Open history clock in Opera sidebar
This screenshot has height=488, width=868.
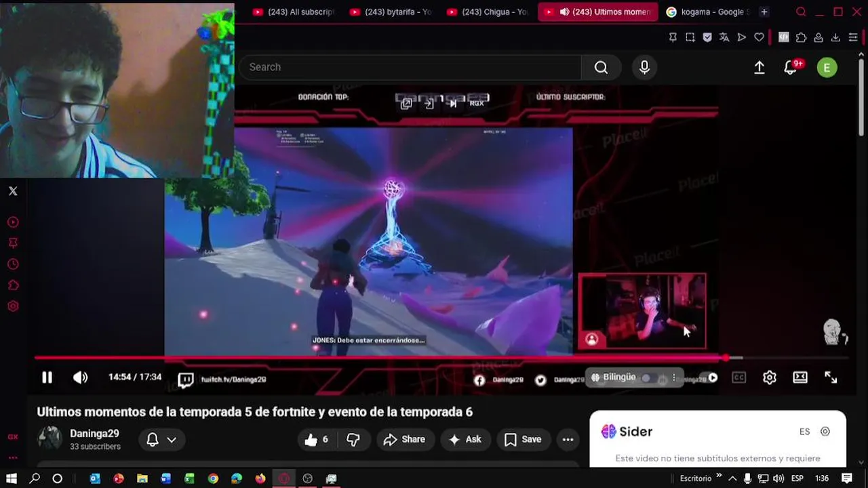click(x=13, y=264)
